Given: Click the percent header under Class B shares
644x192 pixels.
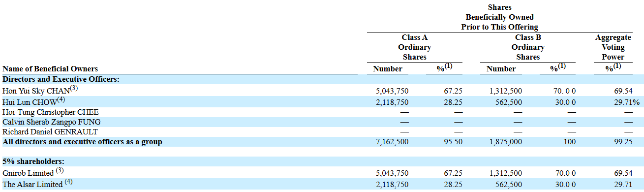Looking at the screenshot, I should [x=558, y=68].
